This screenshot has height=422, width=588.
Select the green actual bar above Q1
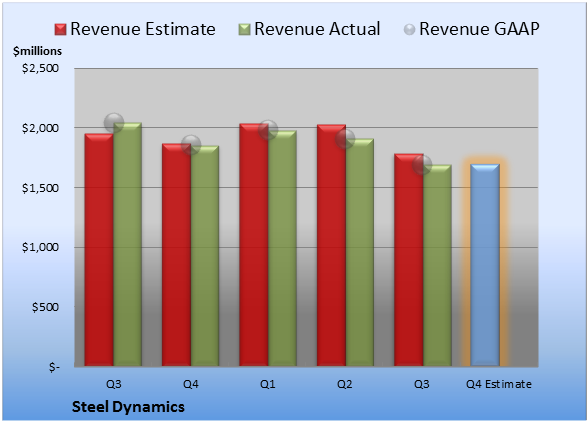point(282,248)
